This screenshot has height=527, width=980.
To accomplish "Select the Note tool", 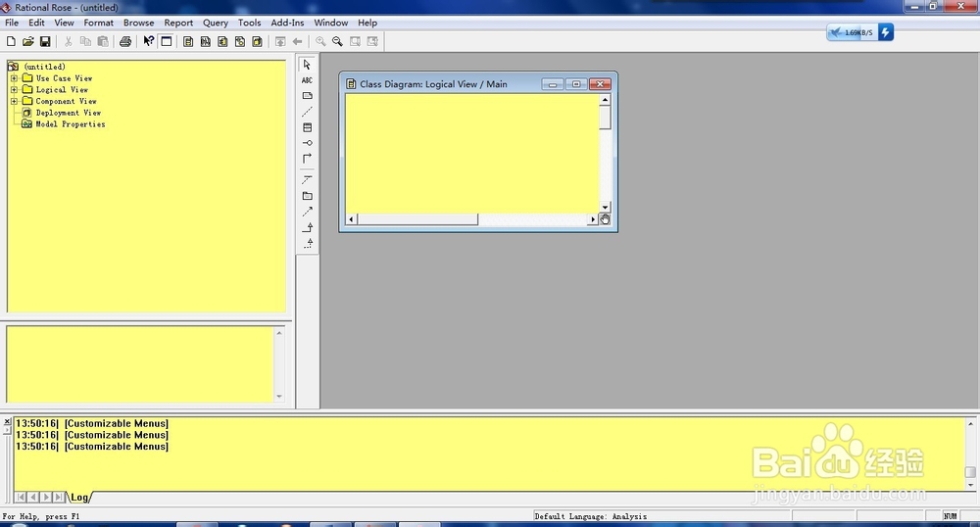I will click(x=307, y=96).
